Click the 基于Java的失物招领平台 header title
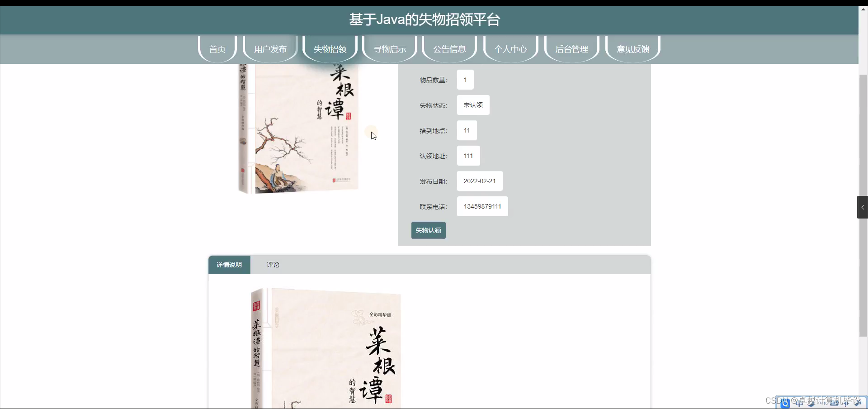 point(425,19)
